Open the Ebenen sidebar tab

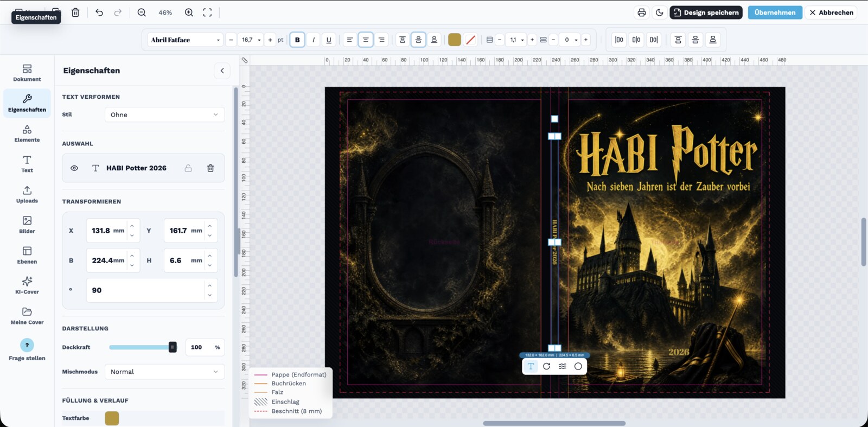point(27,255)
